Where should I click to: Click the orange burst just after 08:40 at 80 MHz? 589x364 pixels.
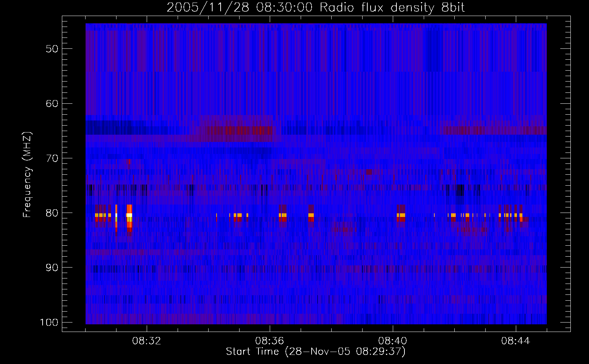coord(401,215)
